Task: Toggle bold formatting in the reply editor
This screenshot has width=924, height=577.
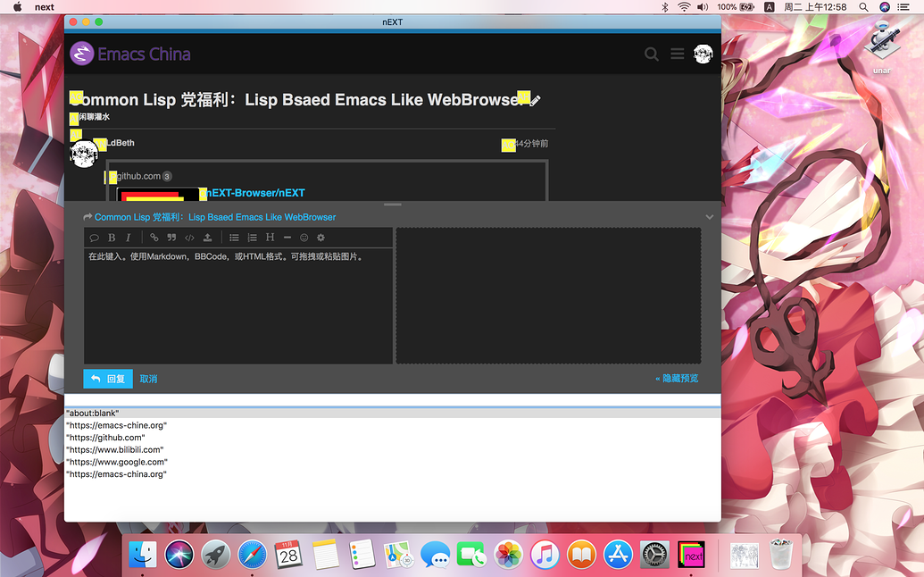Action: tap(111, 238)
